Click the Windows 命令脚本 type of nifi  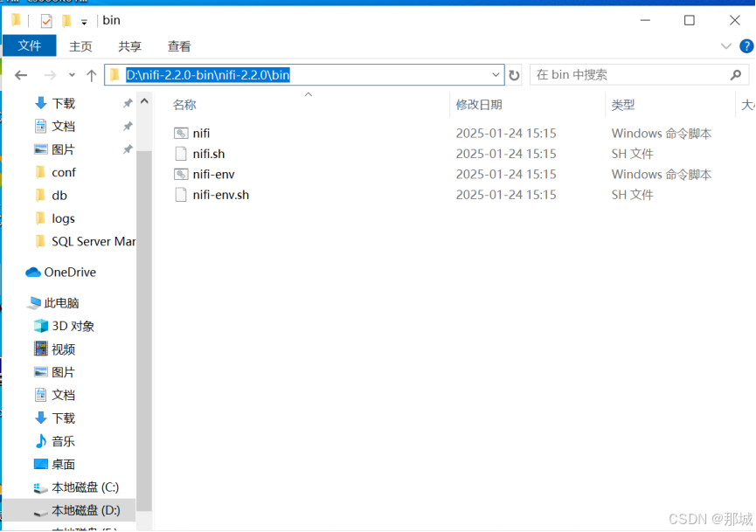pyautogui.click(x=662, y=133)
